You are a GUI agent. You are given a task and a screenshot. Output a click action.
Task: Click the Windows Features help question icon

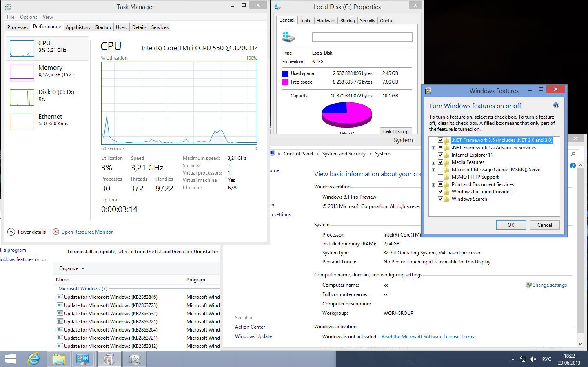(556, 106)
